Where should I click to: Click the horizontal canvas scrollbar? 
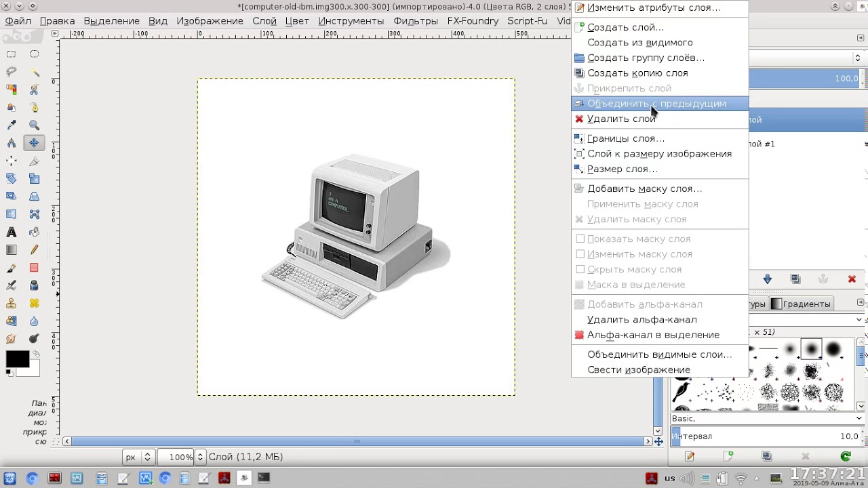357,442
